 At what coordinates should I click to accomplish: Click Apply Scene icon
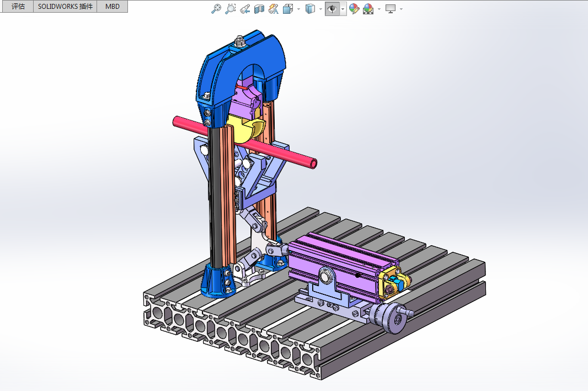click(x=368, y=9)
